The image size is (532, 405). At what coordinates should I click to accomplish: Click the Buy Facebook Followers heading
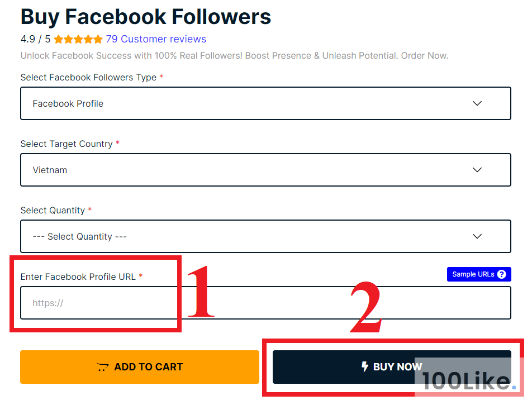click(146, 17)
